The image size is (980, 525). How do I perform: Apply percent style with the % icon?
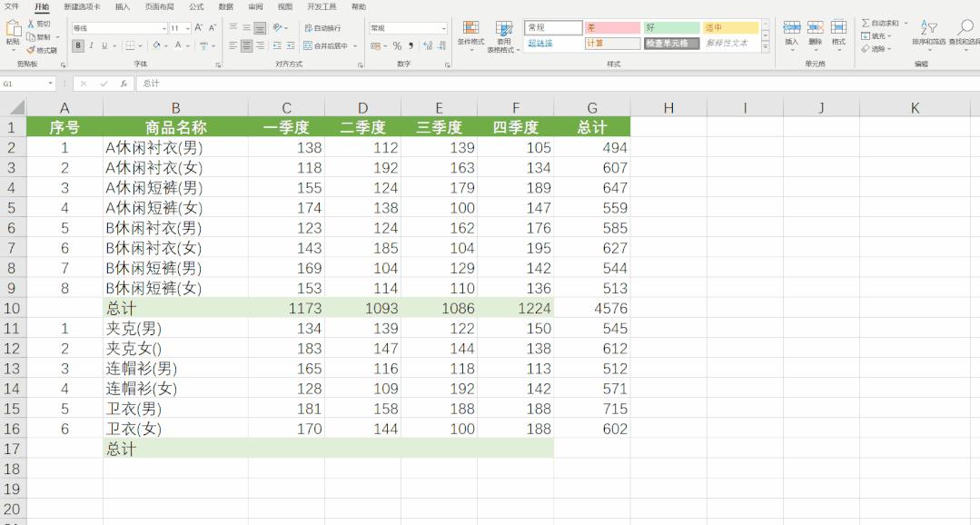click(397, 45)
